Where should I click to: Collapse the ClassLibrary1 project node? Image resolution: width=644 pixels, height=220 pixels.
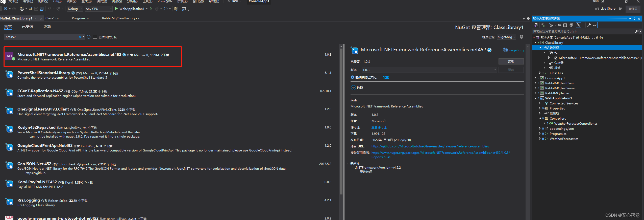tap(535, 42)
